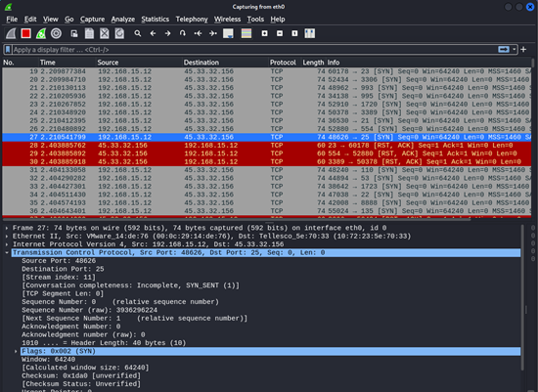Viewport: 538px width, 392px height.
Task: Jump to first packet icon
Action: [x=198, y=33]
